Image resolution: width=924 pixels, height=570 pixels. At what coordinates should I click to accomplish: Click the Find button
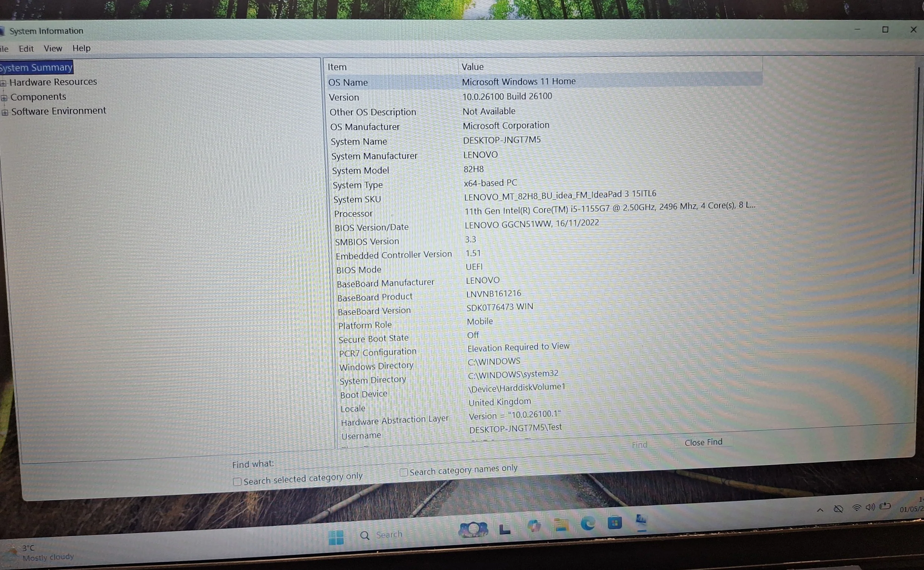[639, 445]
